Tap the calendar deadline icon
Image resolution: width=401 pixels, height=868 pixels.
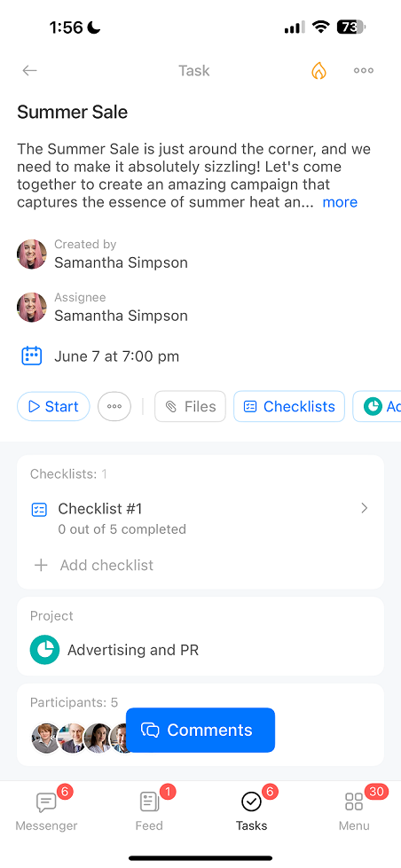pyautogui.click(x=32, y=356)
